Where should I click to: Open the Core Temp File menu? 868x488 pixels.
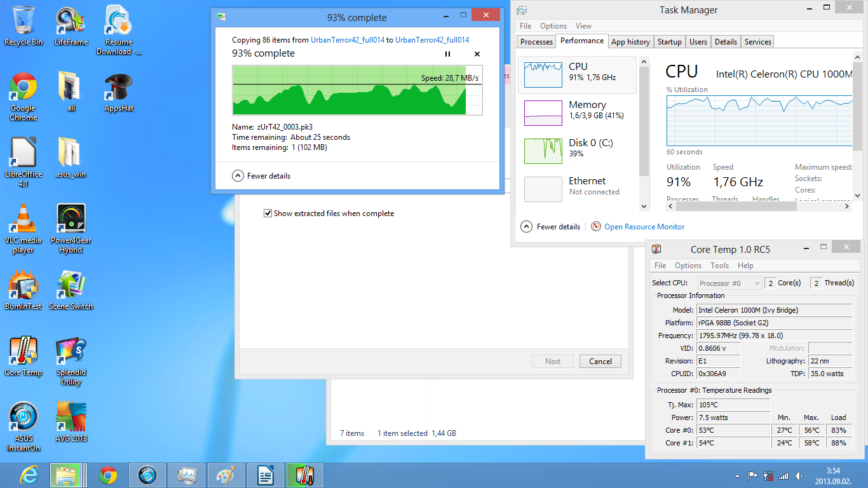(x=660, y=266)
